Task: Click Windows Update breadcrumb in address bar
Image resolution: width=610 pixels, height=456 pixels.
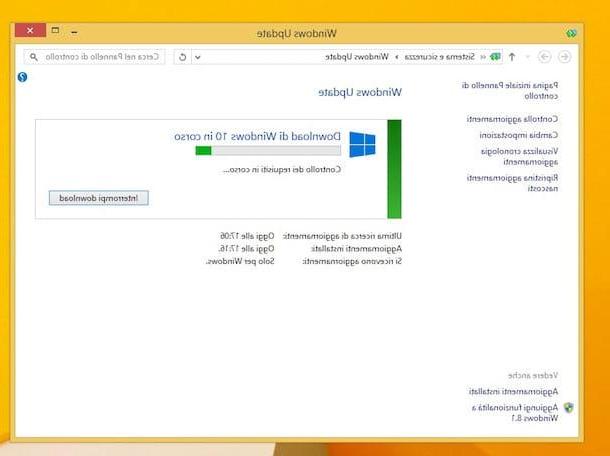Action: tap(357, 57)
